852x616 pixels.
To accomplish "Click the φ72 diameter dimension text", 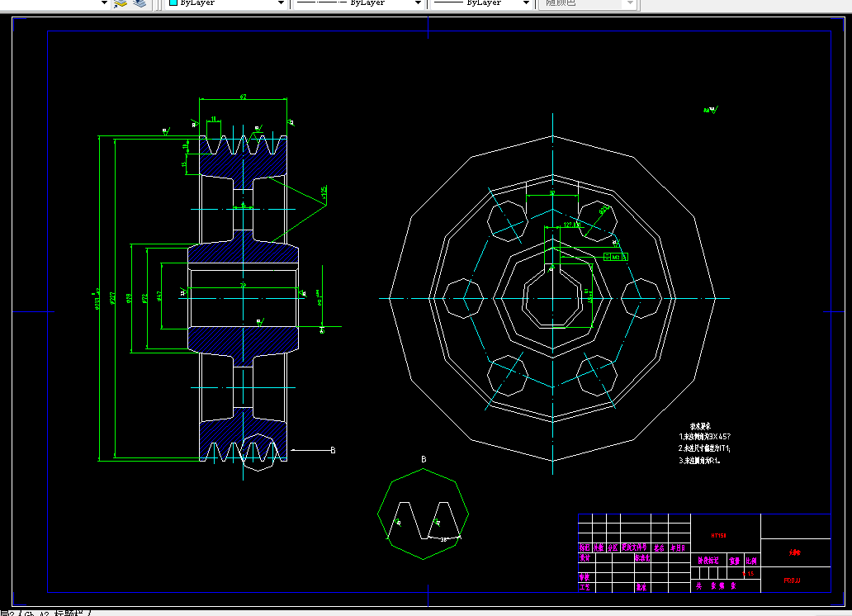I will click(144, 298).
